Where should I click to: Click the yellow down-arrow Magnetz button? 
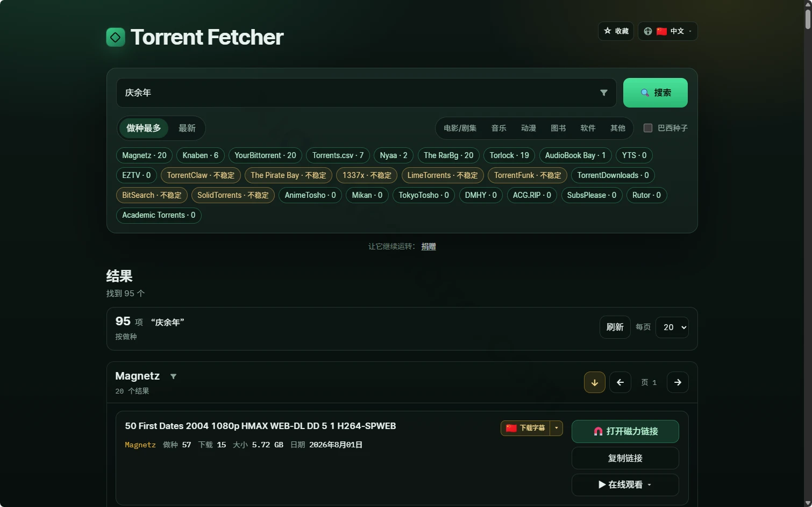pos(595,382)
